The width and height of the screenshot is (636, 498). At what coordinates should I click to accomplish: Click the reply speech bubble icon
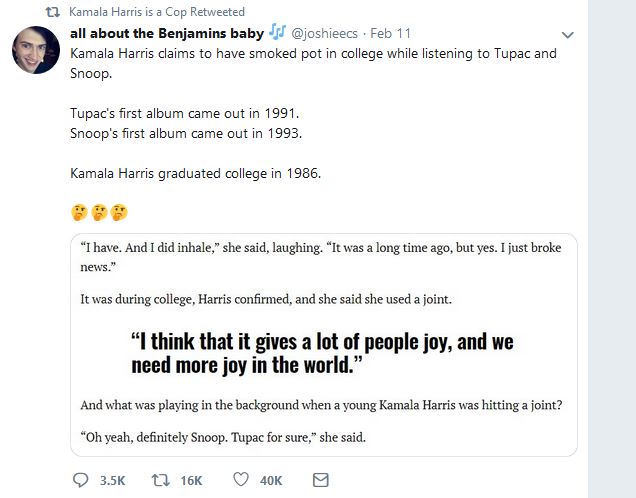coord(81,480)
